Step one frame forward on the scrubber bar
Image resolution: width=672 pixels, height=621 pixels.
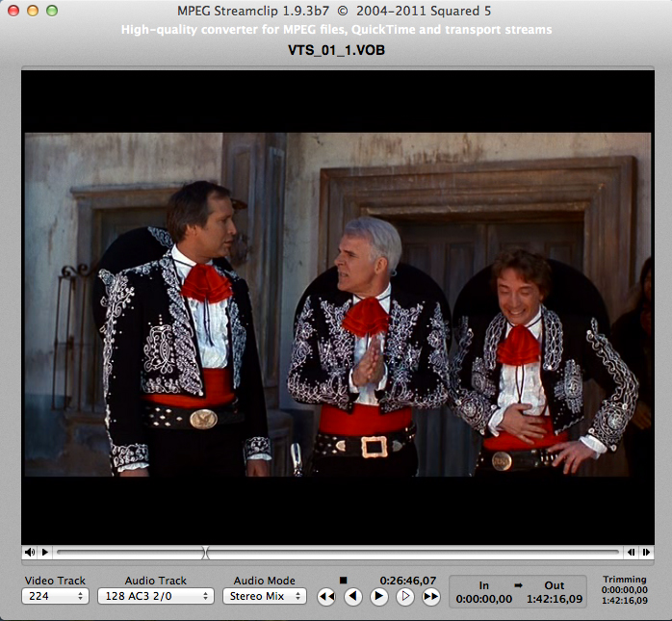(646, 552)
